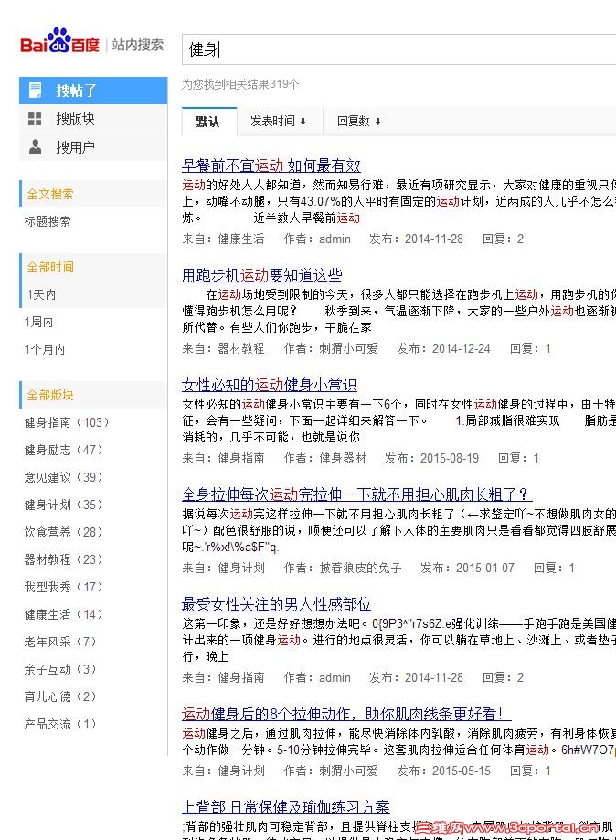Click the Baidu logo
616x840 pixels.
tap(59, 41)
